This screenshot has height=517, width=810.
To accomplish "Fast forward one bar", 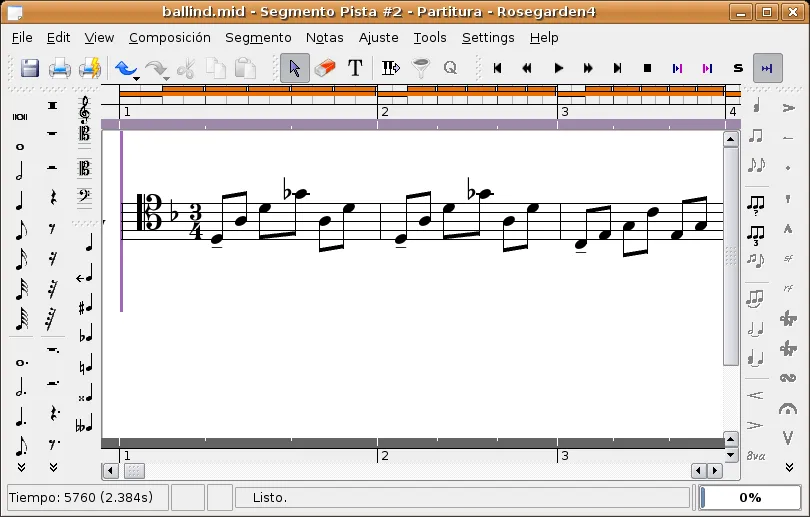I will pos(588,68).
